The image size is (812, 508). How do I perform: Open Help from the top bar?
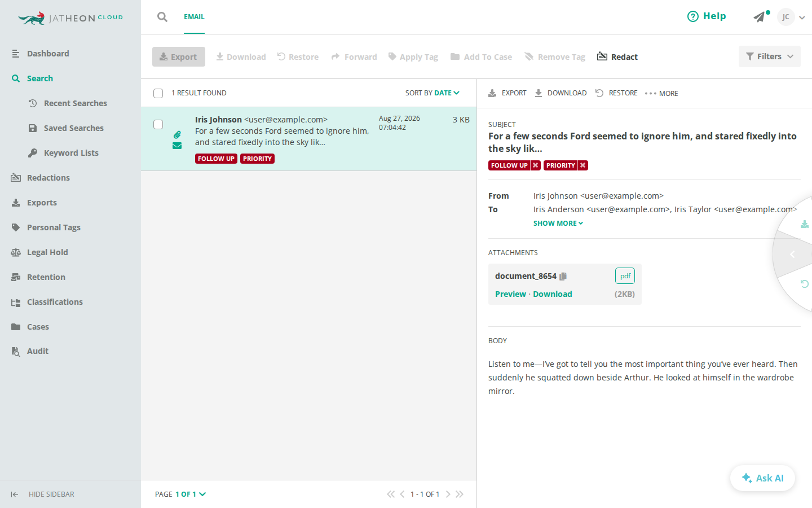coord(707,16)
